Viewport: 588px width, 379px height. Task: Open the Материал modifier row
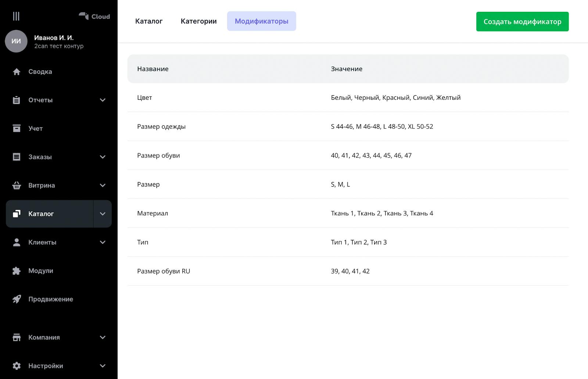348,213
